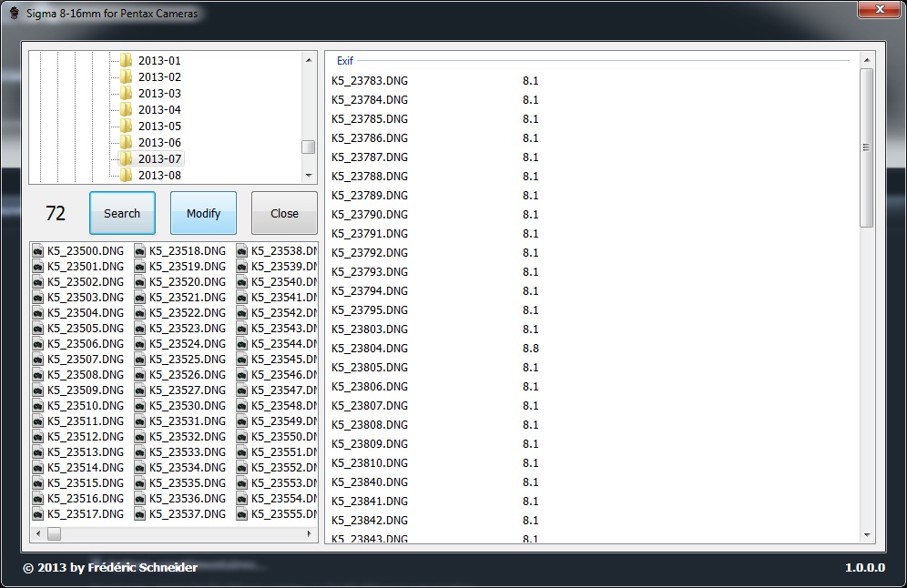Click the Close button next to Modify
This screenshot has height=588, width=907.
pyautogui.click(x=284, y=213)
